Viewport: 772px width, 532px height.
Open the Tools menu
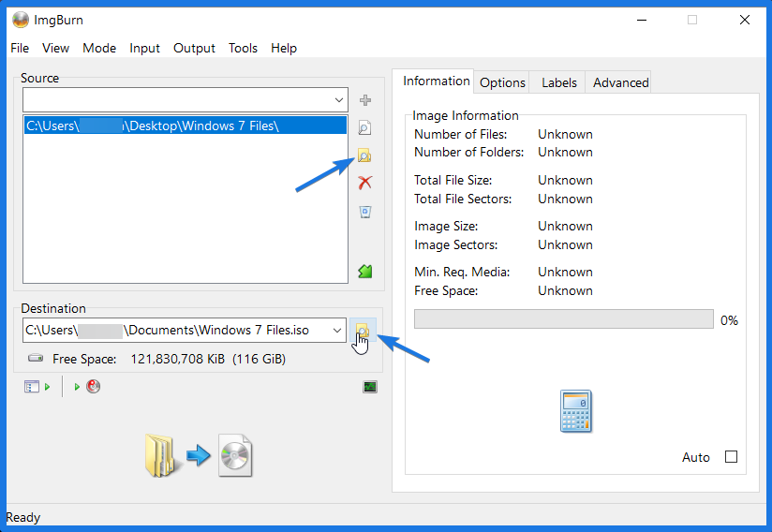click(244, 48)
